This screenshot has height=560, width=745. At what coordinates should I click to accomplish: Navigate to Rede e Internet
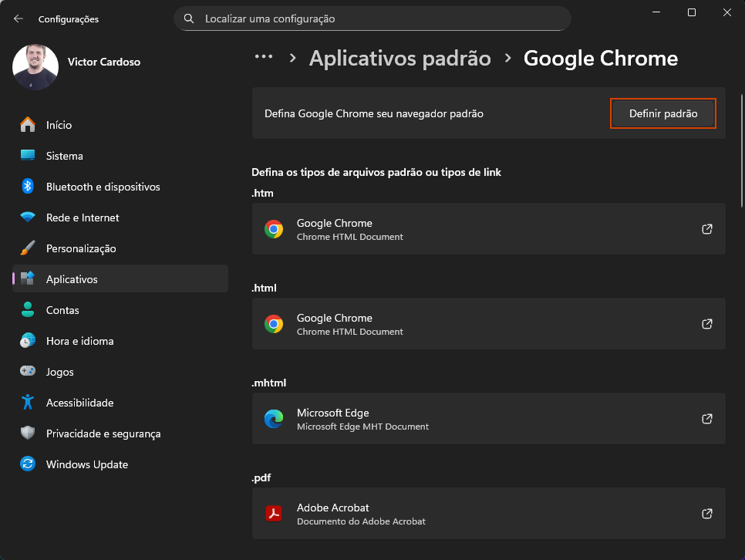[x=83, y=218]
